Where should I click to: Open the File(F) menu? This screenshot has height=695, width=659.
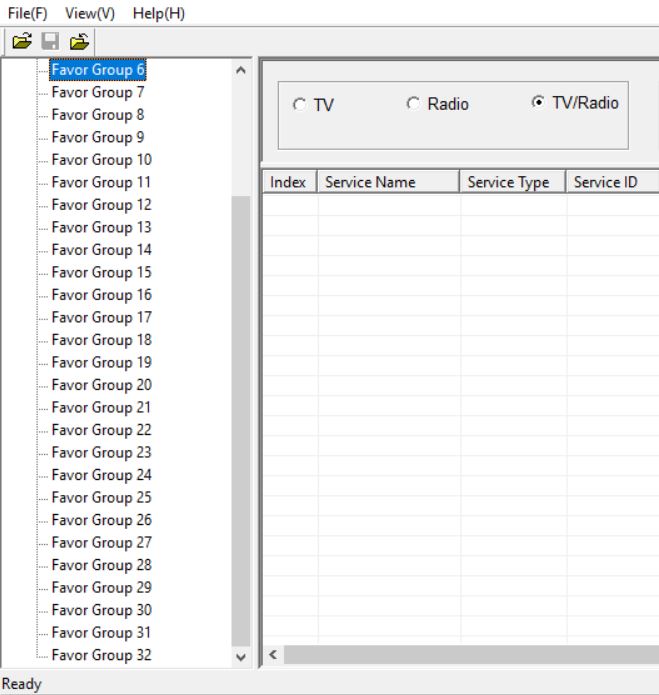tap(27, 13)
